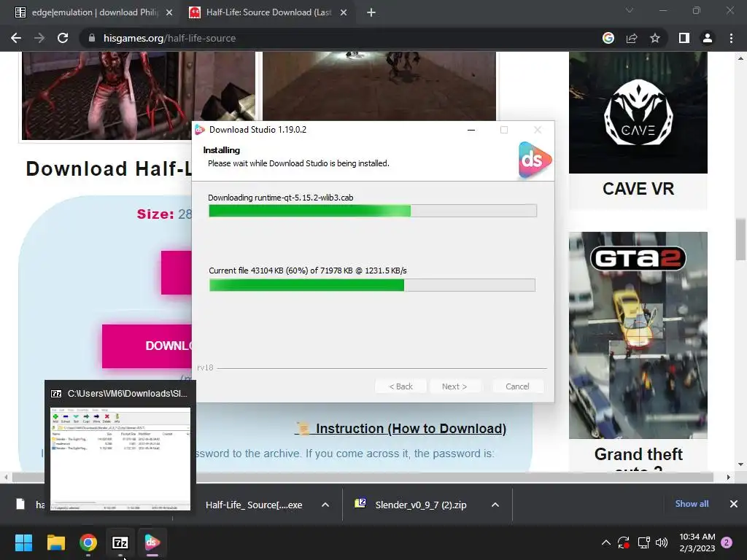Click the network tray icon
Screen dimensions: 747x560
[x=643, y=542]
